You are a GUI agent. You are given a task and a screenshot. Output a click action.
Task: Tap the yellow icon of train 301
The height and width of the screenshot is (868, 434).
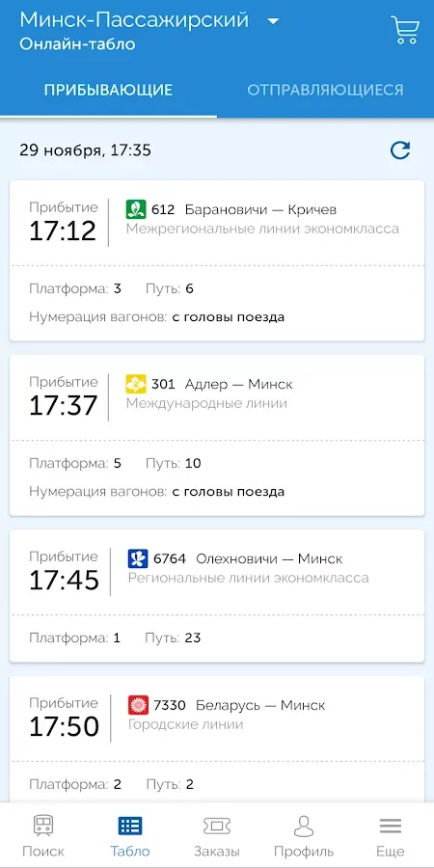pyautogui.click(x=136, y=384)
